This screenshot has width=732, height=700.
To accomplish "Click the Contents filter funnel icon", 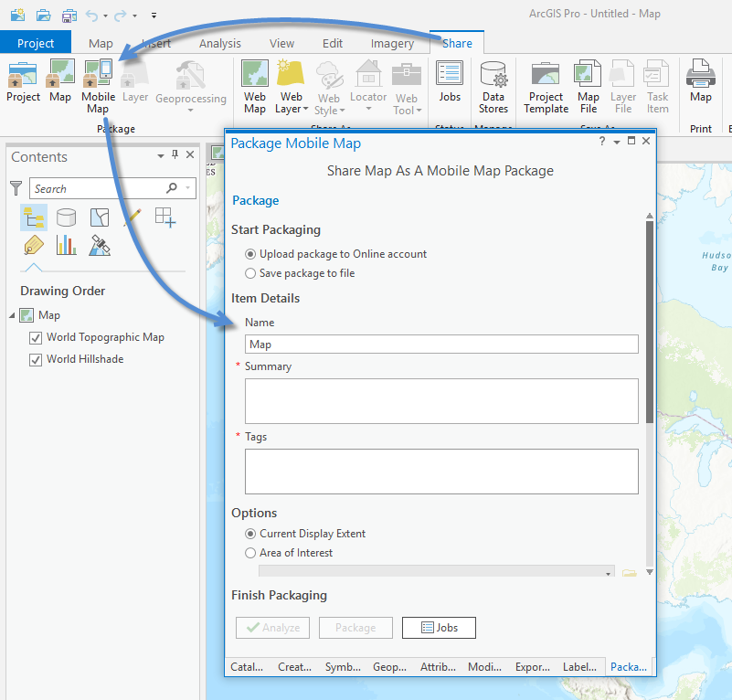I will click(16, 188).
